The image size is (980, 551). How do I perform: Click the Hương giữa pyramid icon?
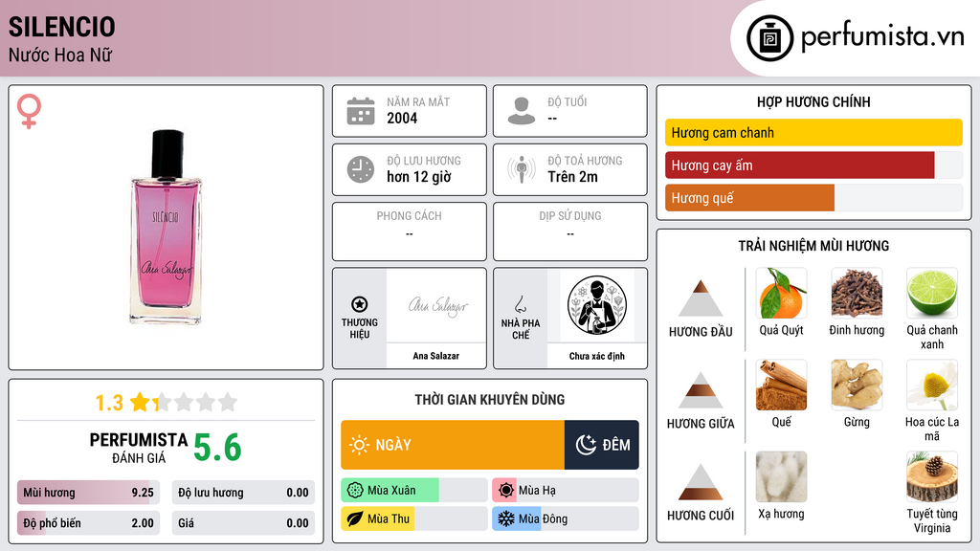click(701, 390)
